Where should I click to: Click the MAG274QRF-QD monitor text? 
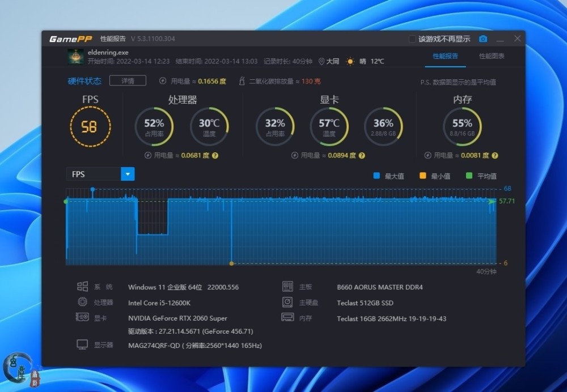[x=195, y=346]
